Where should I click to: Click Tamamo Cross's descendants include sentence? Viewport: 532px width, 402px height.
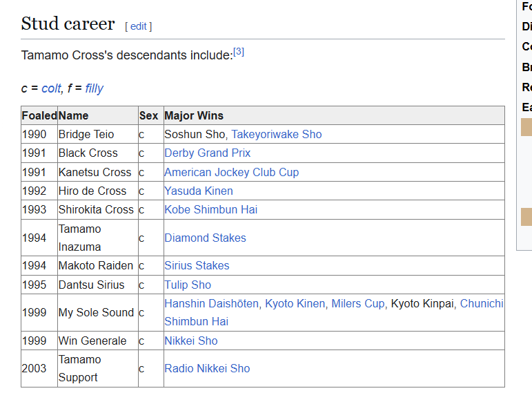coord(127,55)
